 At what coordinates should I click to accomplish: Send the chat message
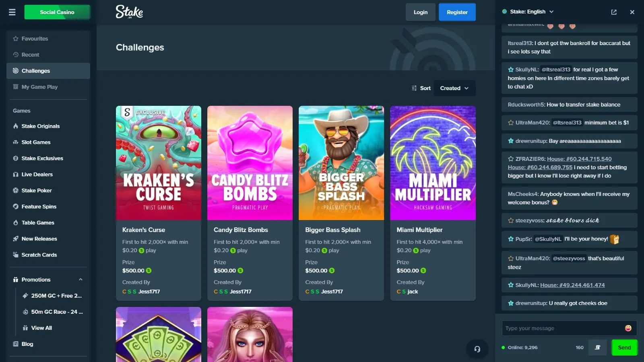[624, 348]
